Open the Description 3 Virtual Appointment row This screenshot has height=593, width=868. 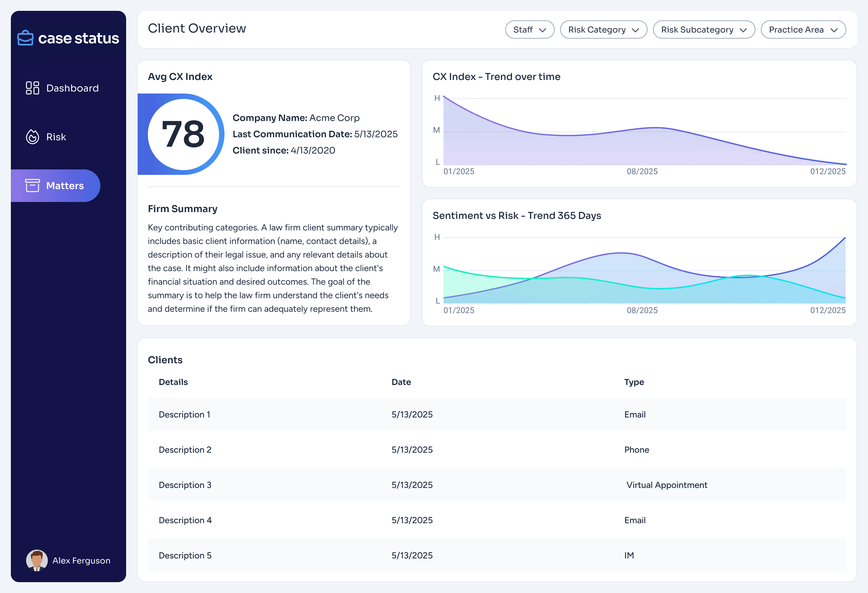[496, 485]
